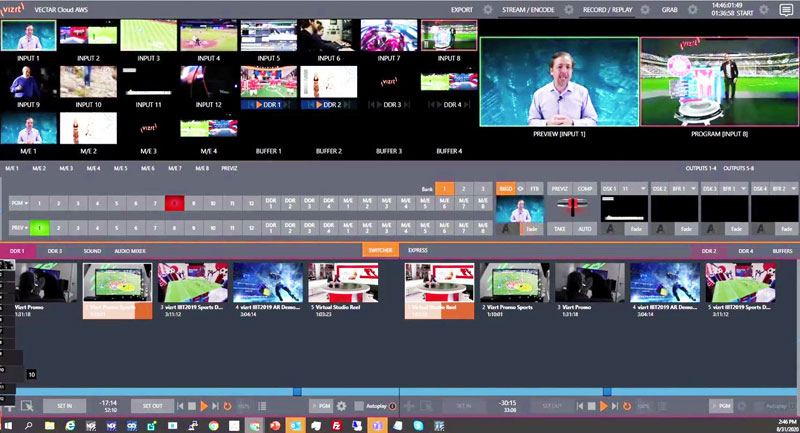Toggle loop mode in the DDR 1 player
The image size is (800, 433).
tap(228, 406)
